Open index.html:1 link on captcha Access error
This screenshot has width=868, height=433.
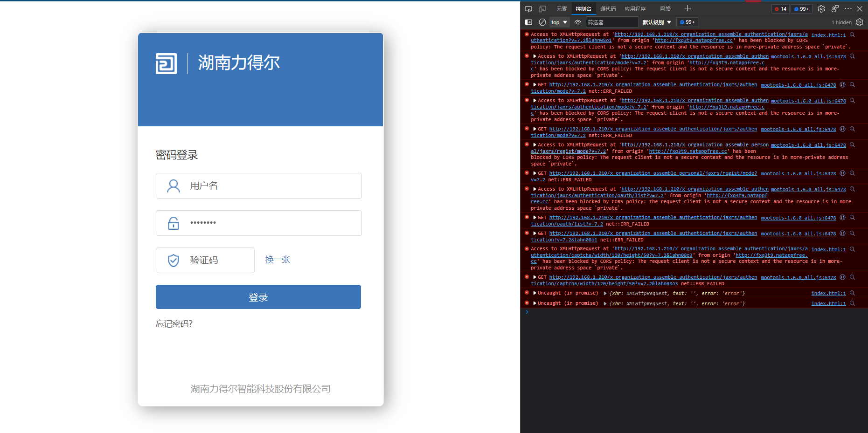click(x=828, y=250)
